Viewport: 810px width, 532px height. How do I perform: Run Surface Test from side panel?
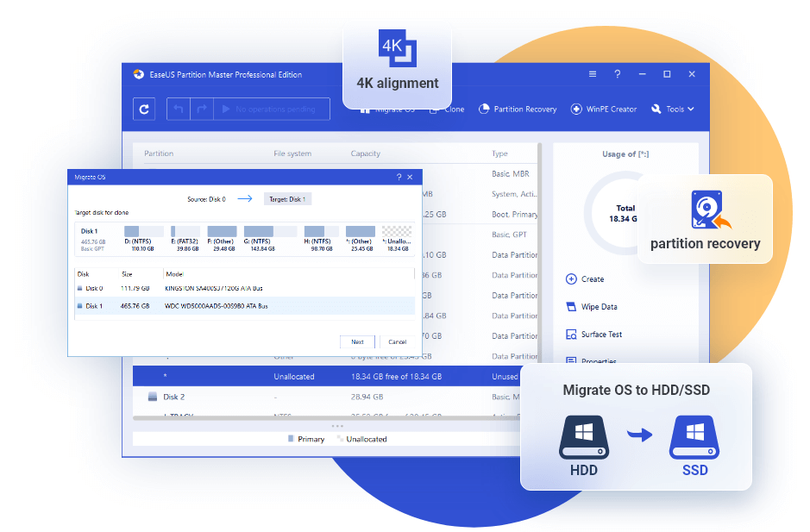coord(593,335)
